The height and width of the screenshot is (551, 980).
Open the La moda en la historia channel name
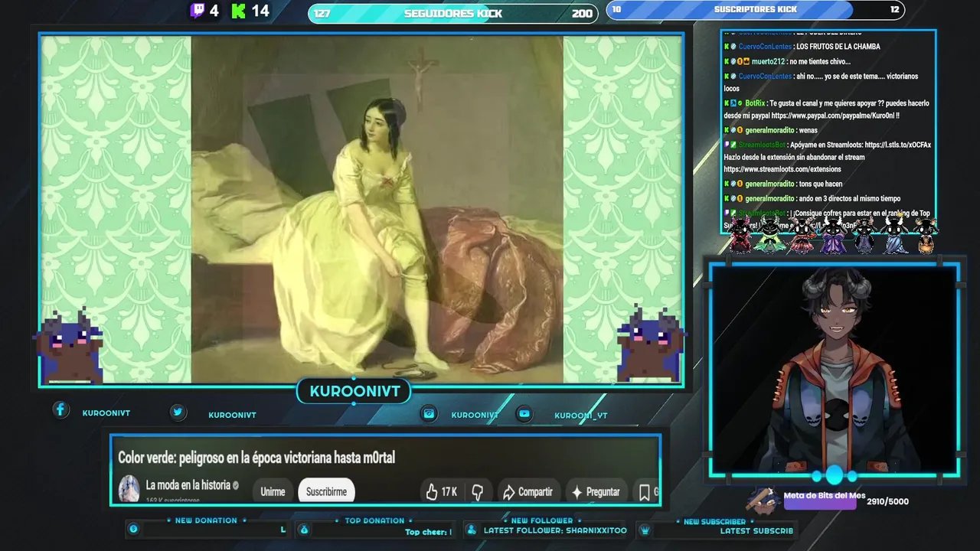(188, 485)
